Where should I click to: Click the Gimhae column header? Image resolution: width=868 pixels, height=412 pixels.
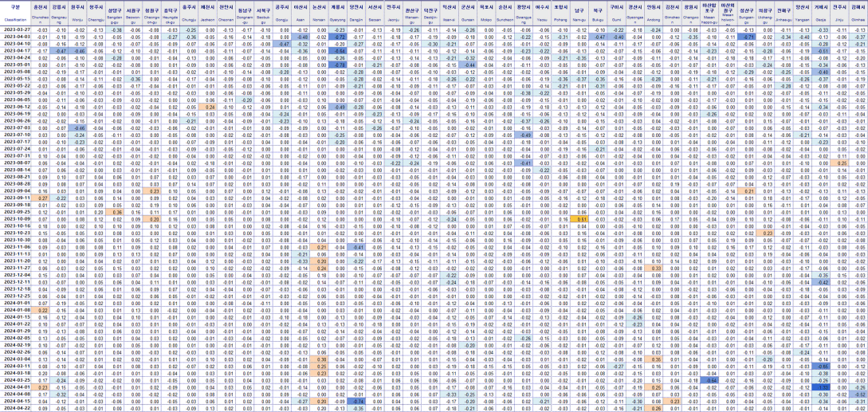click(858, 14)
